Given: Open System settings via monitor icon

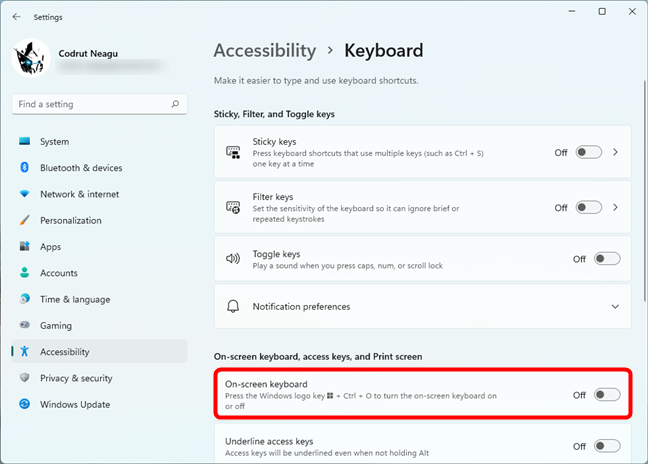Looking at the screenshot, I should (25, 142).
